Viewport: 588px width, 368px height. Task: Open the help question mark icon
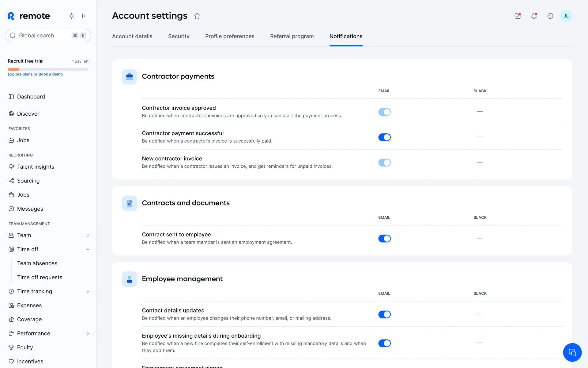coord(550,16)
